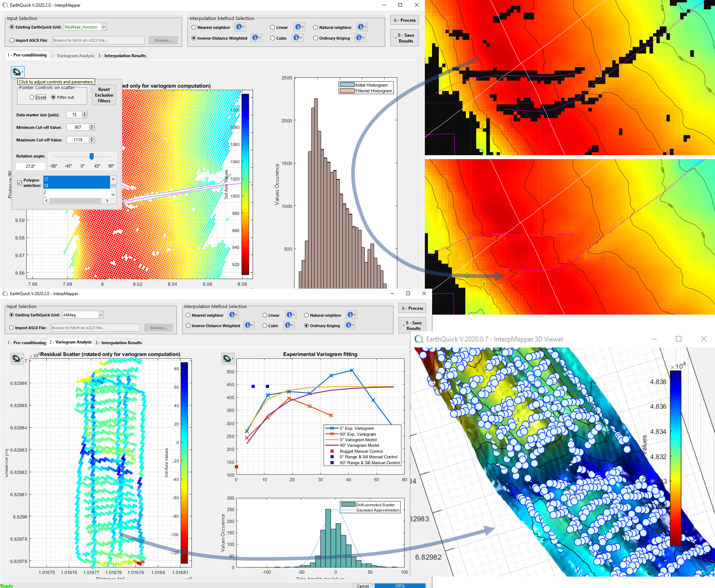Toggle the Polygon selection checkbox

(x=19, y=183)
